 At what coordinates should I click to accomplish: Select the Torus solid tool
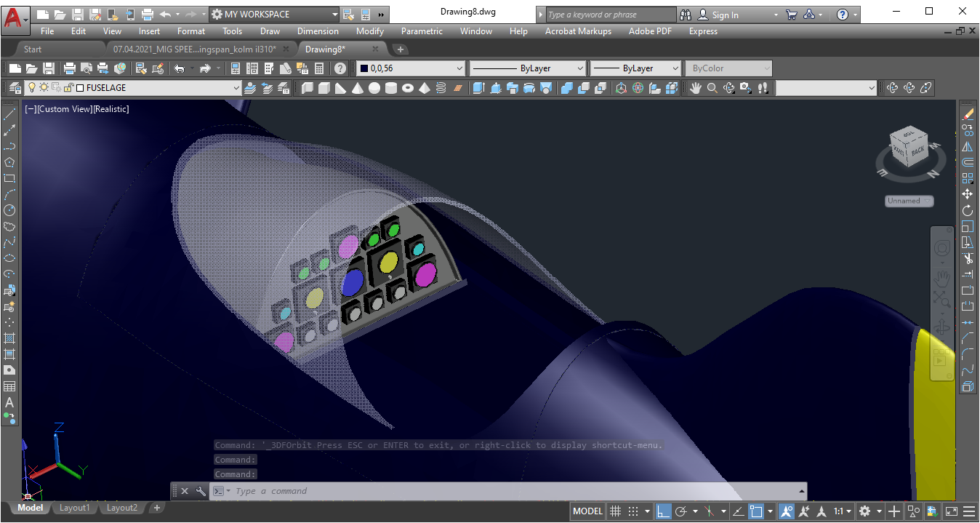(x=408, y=88)
